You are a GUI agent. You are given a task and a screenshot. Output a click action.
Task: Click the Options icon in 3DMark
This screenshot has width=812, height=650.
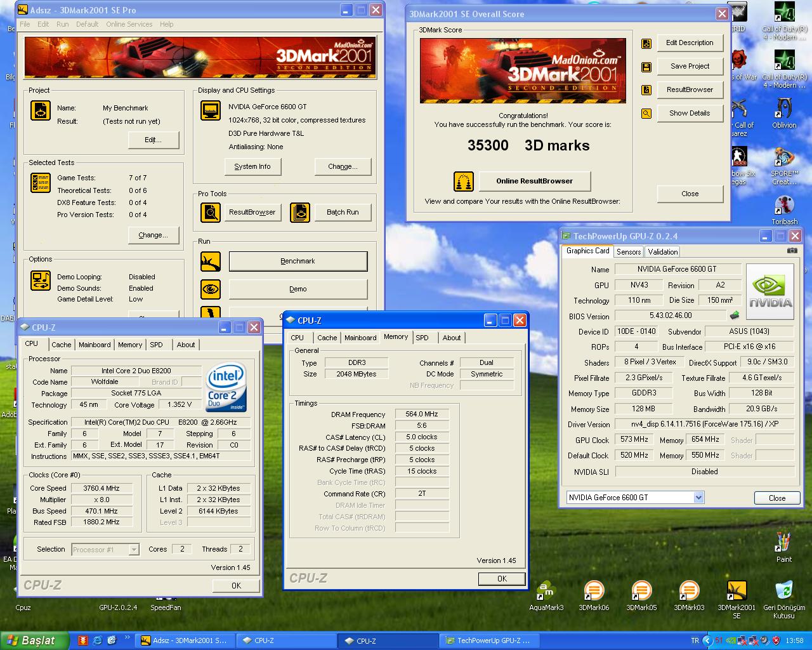(x=41, y=281)
